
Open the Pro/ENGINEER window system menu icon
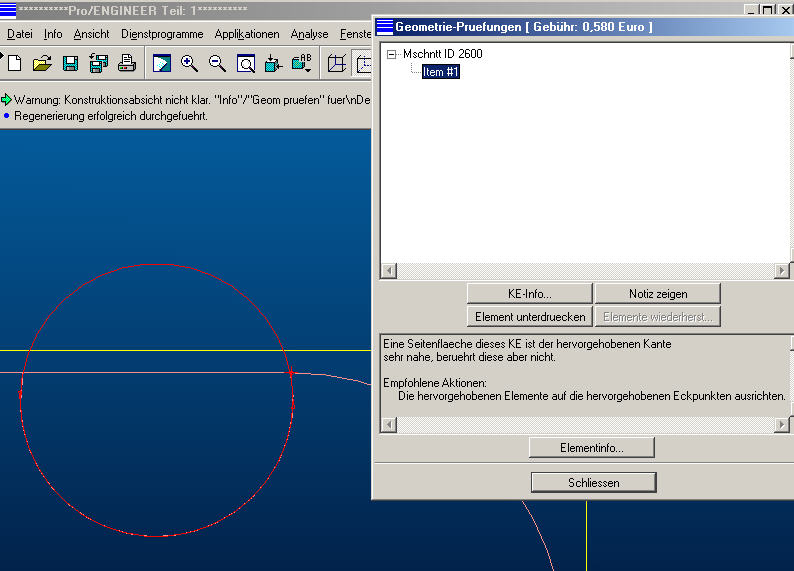coord(8,10)
